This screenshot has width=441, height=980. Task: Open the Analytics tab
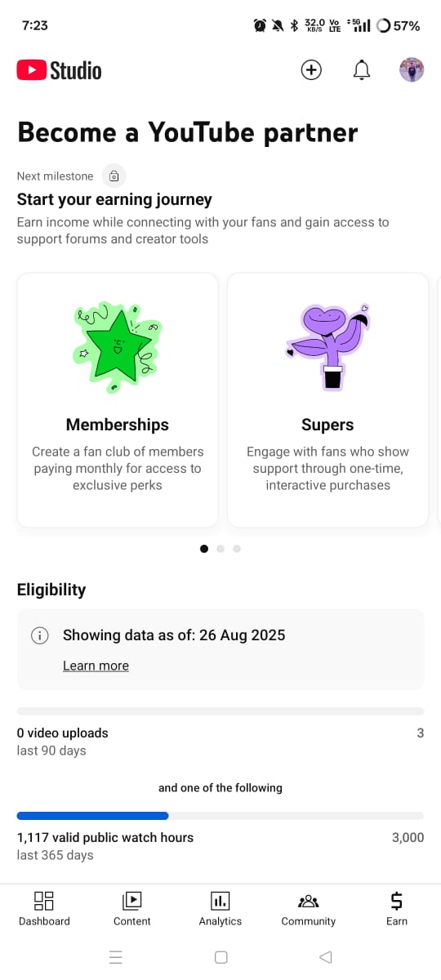220,909
